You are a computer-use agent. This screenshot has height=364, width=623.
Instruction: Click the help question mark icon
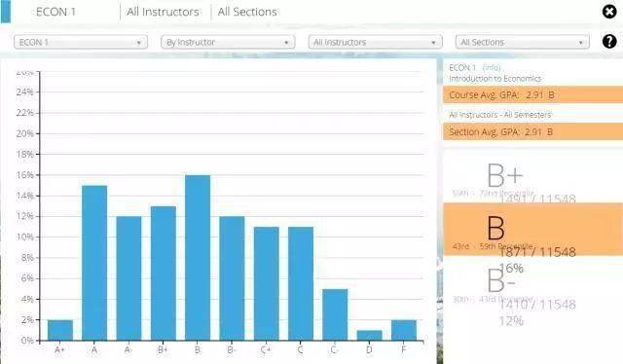click(609, 41)
